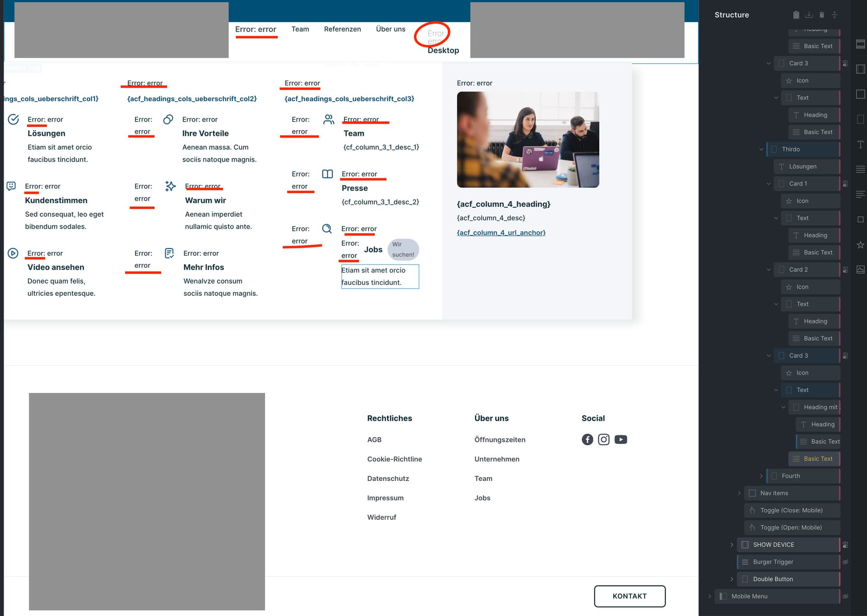Click the KONTAKT button
867x616 pixels.
click(x=629, y=596)
